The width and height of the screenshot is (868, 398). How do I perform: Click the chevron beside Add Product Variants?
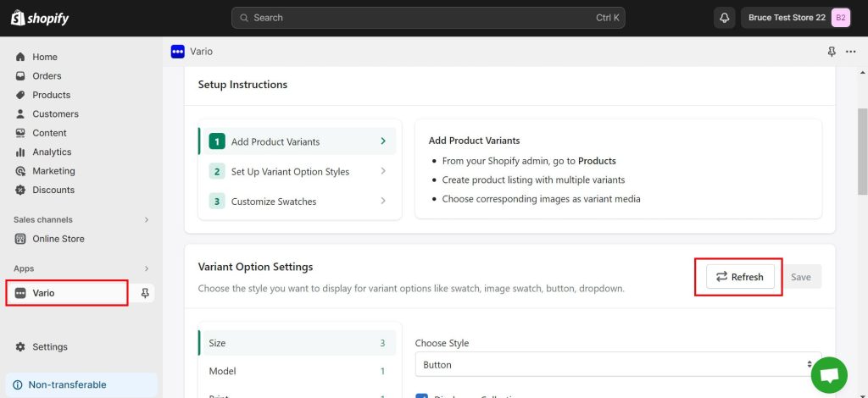383,141
